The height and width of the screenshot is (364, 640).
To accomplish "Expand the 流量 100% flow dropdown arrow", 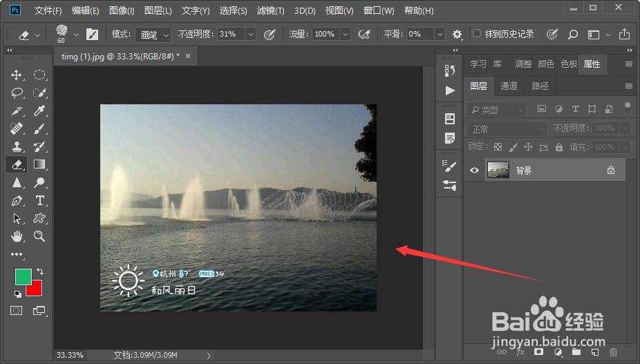I will (x=346, y=35).
